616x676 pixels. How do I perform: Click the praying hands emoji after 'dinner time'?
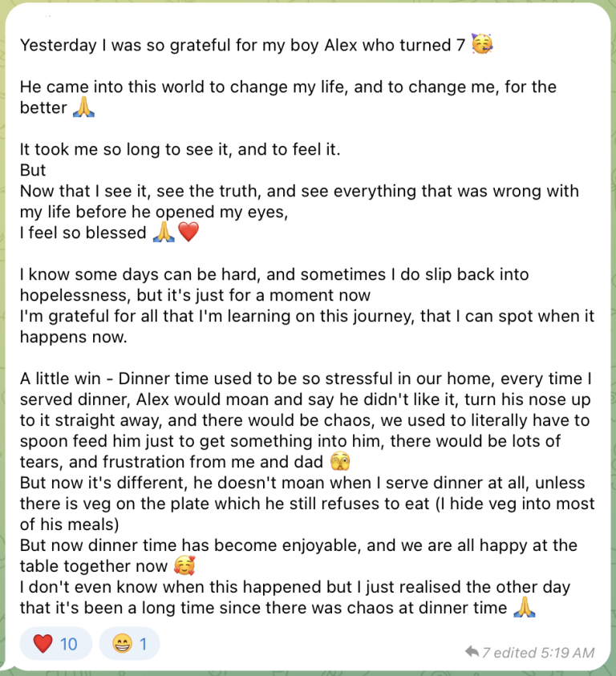(525, 607)
